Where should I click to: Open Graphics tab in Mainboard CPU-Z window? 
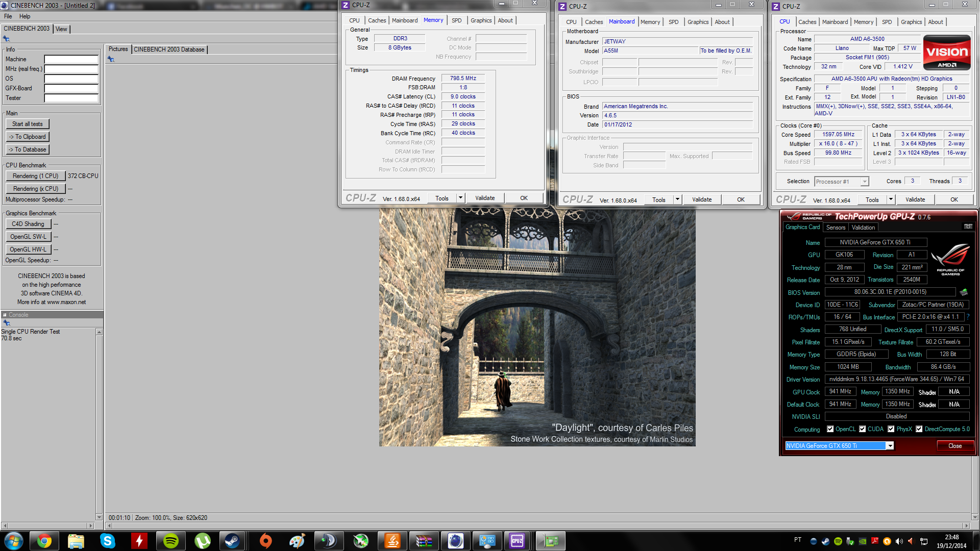tap(698, 22)
